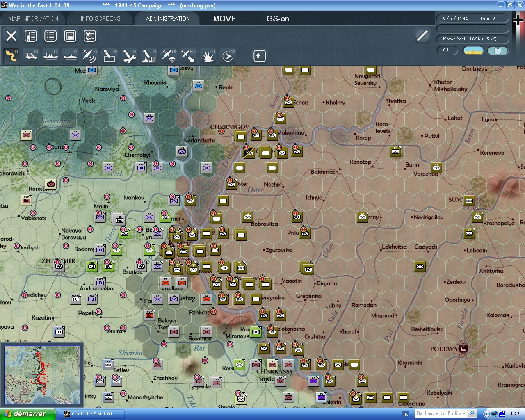Select the blue unit beside Repki
The height and width of the screenshot is (420, 525).
pos(199,86)
